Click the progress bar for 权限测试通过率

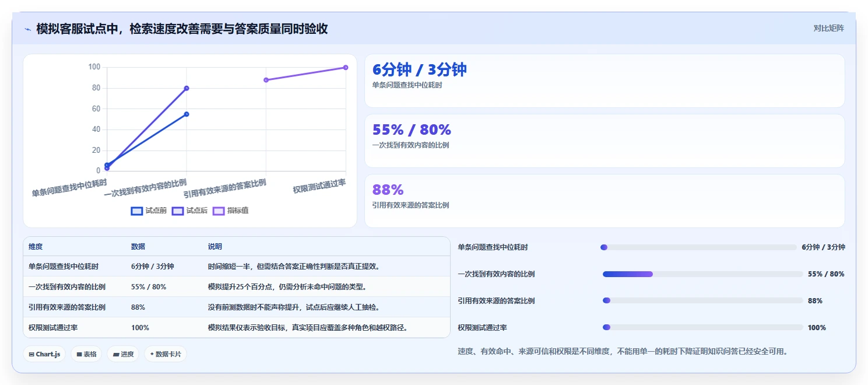click(703, 328)
